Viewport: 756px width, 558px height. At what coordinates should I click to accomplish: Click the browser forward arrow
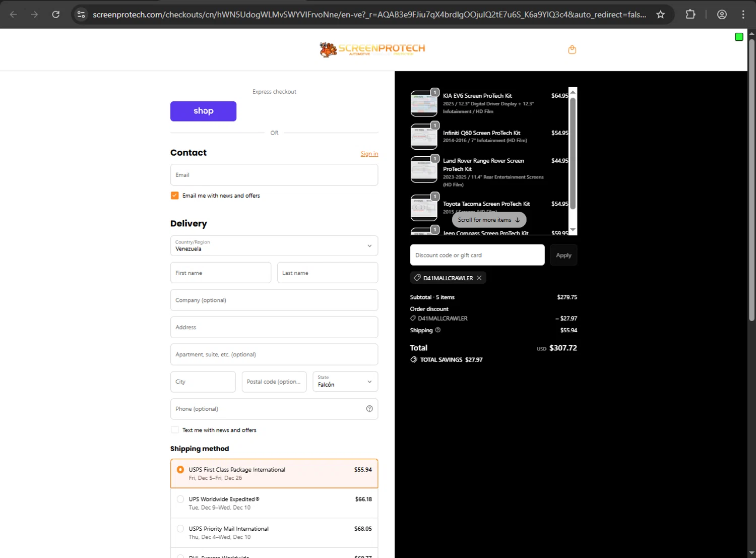click(x=34, y=15)
